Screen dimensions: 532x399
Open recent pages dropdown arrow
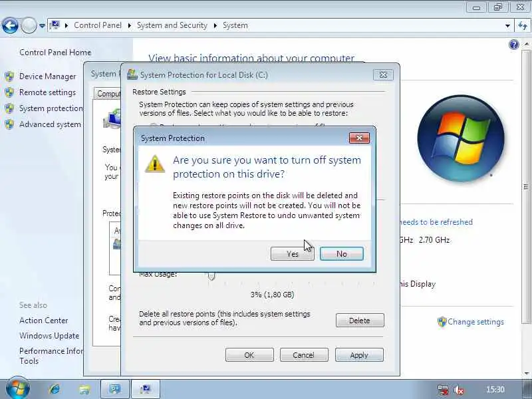(42, 25)
